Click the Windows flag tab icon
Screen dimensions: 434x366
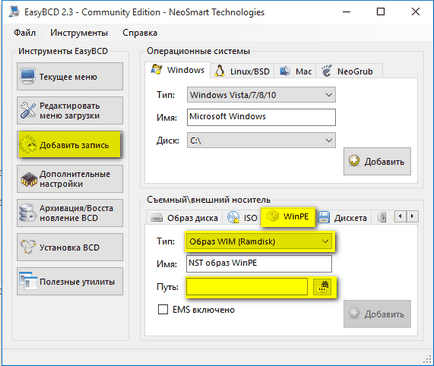pos(157,69)
